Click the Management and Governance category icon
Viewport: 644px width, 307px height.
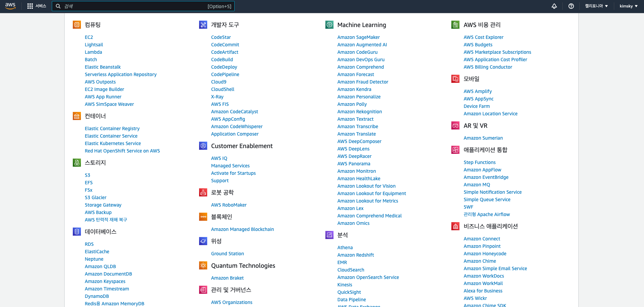(x=203, y=290)
